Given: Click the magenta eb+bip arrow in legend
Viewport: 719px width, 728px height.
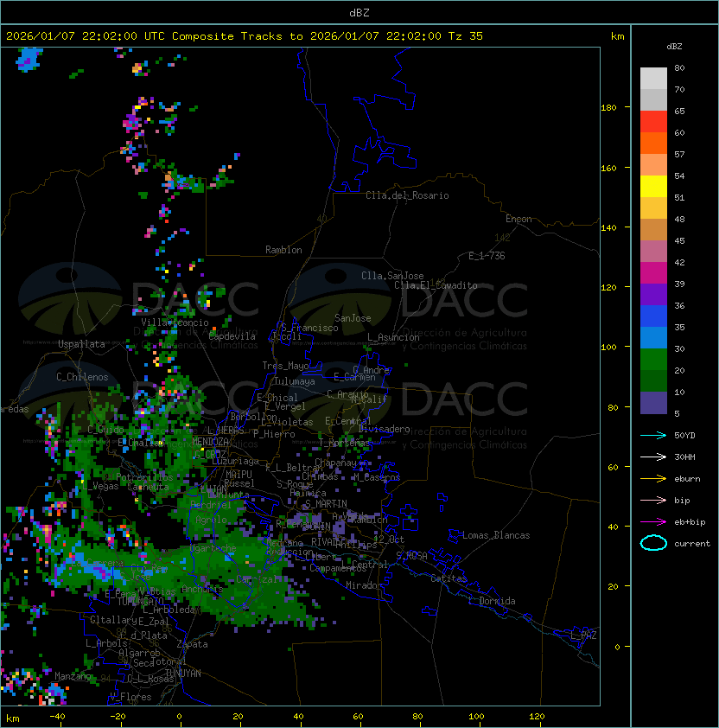Looking at the screenshot, I should (653, 522).
